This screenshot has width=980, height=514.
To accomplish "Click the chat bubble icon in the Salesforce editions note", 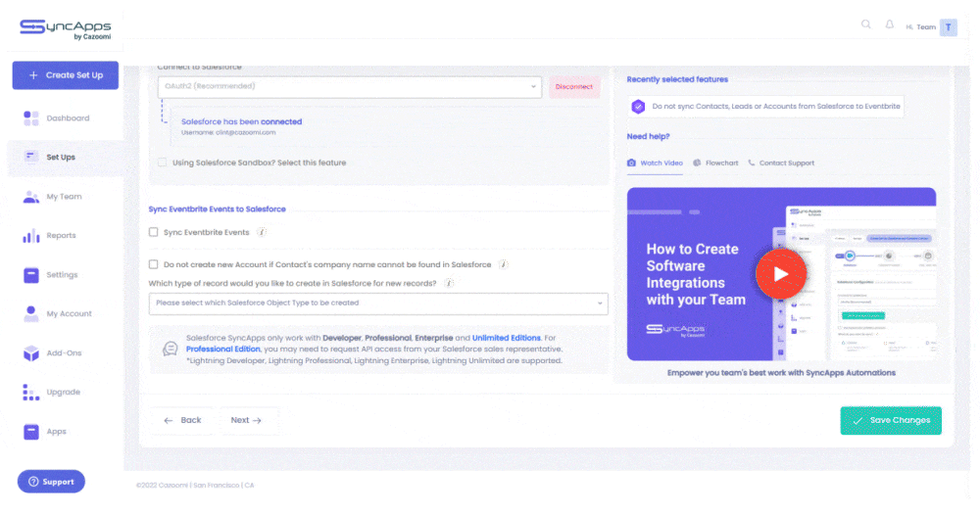I will (170, 349).
